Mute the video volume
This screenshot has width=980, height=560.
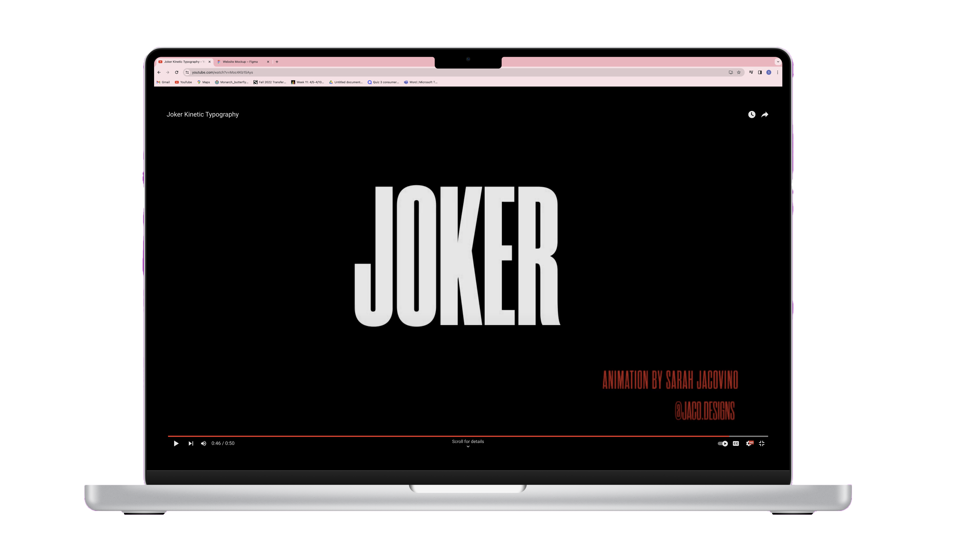point(203,443)
